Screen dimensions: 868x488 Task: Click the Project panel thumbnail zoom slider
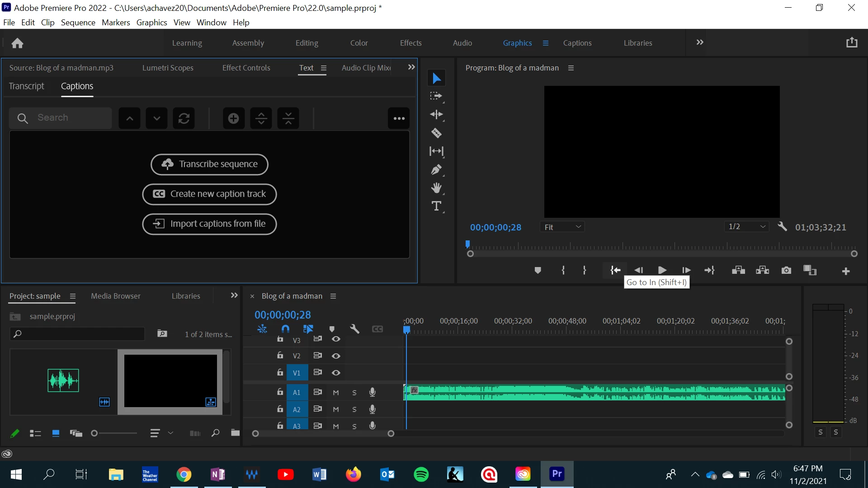(94, 433)
